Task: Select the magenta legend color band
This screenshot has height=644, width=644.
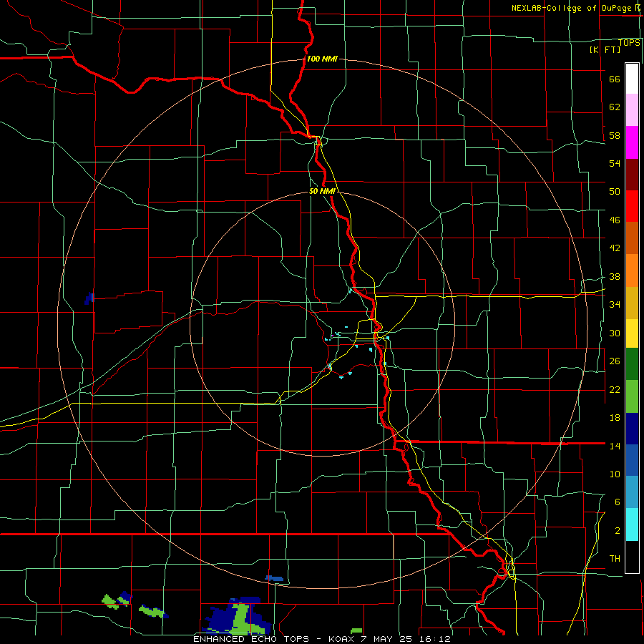Action: coord(632,142)
